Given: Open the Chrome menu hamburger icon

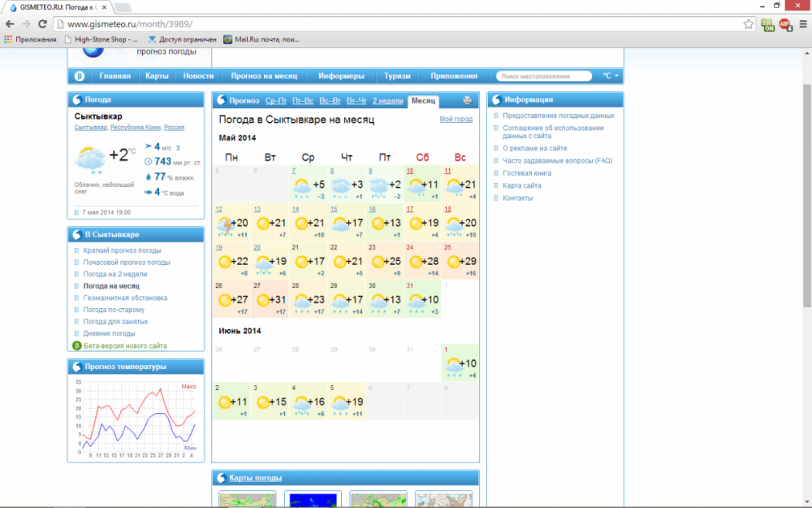Looking at the screenshot, I should click(803, 24).
